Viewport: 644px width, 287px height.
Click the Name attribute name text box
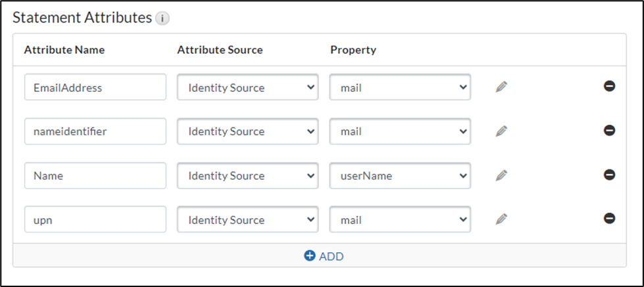tap(95, 175)
